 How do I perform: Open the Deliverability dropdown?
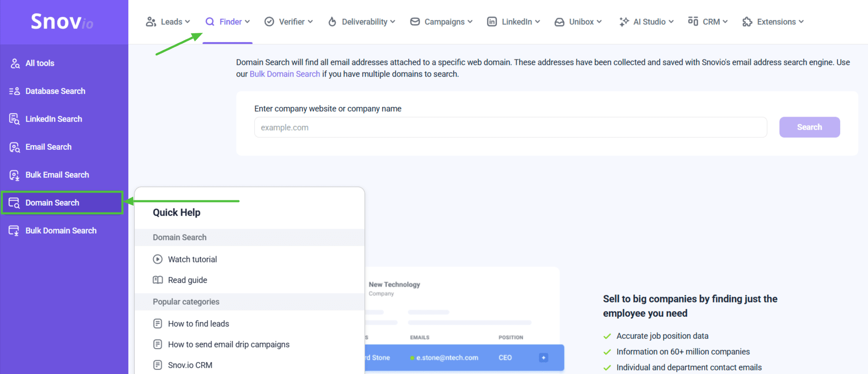(x=361, y=22)
